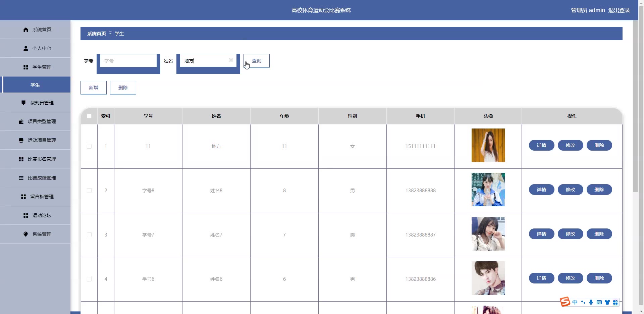The height and width of the screenshot is (314, 644).
Task: View 详情 for student 姓名8
Action: (542, 190)
